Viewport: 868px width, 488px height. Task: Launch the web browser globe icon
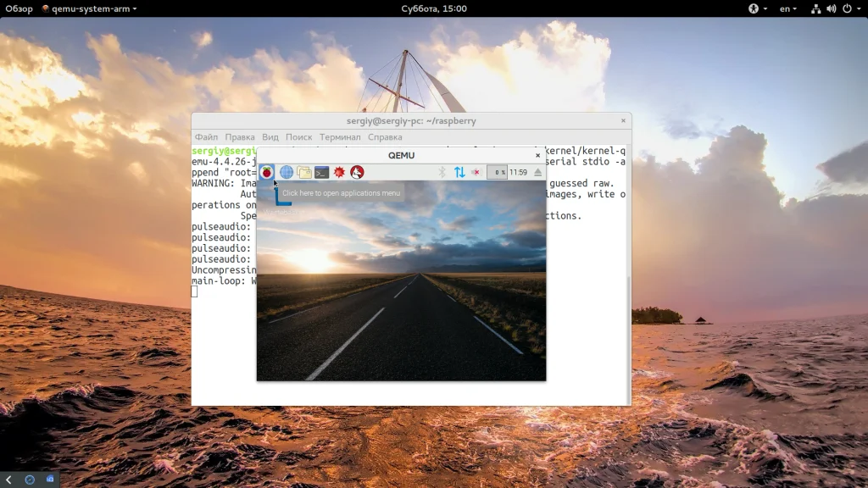pyautogui.click(x=287, y=172)
